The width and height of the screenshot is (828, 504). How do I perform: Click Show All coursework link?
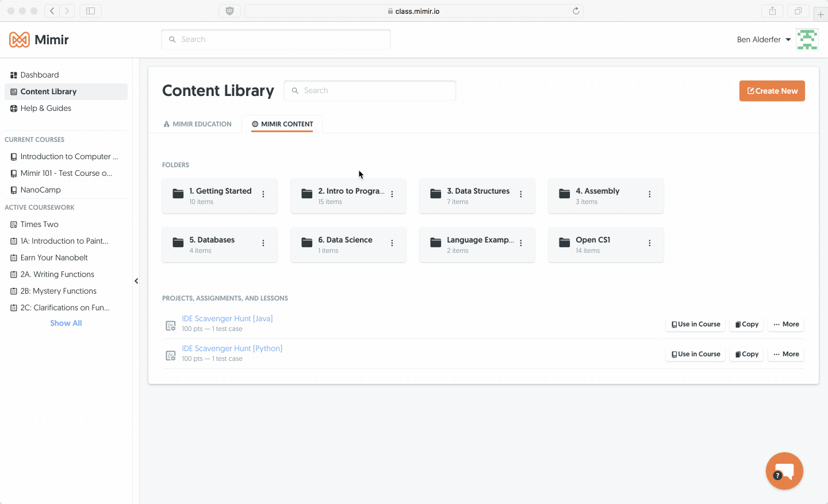point(66,323)
